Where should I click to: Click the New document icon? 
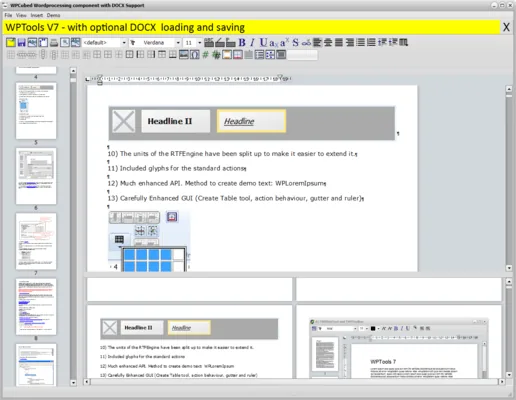point(11,43)
